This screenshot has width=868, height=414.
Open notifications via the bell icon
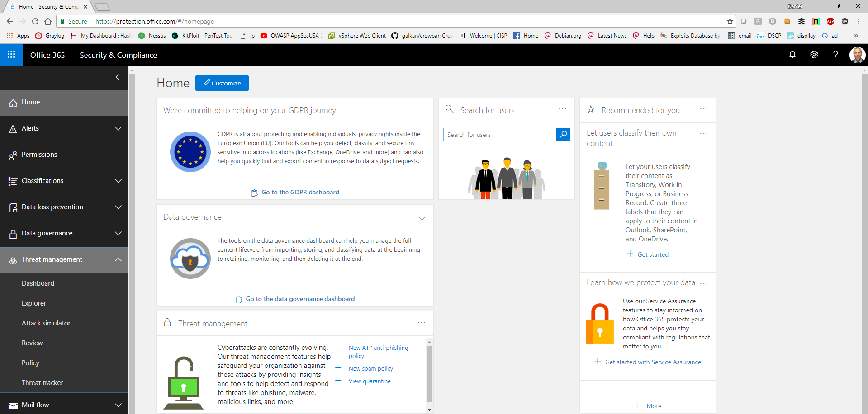click(792, 54)
